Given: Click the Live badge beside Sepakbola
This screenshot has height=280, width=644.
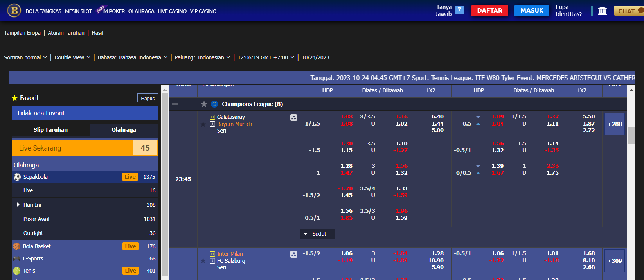Looking at the screenshot, I should tap(130, 177).
